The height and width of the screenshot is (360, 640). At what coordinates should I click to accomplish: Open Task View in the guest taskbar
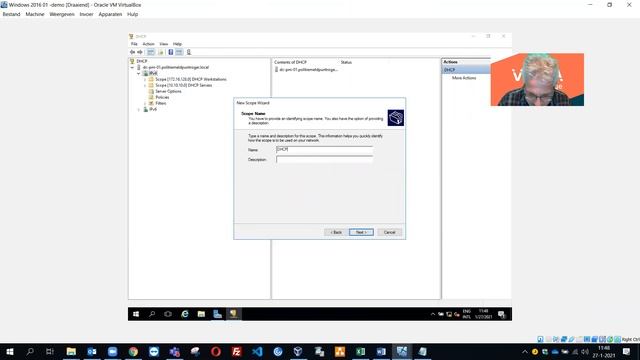(168, 314)
